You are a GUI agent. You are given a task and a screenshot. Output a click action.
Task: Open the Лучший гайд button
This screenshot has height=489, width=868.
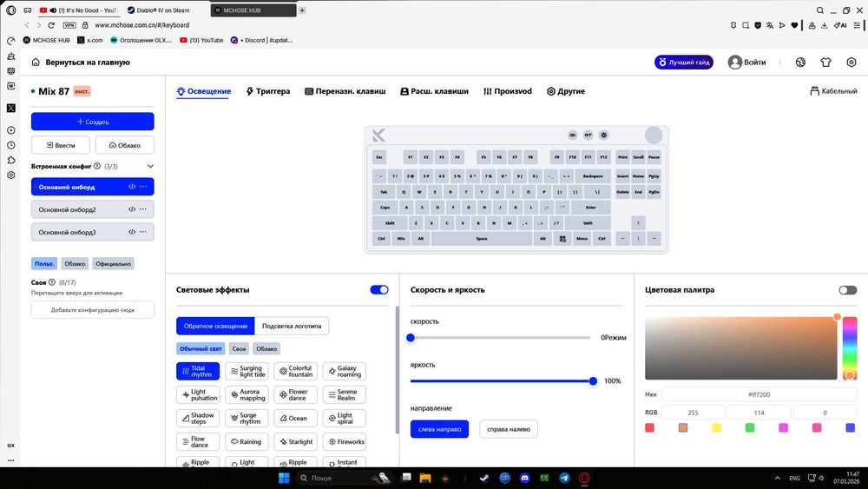pos(684,62)
